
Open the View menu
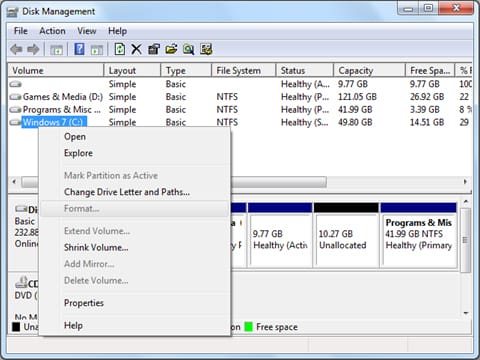87,31
